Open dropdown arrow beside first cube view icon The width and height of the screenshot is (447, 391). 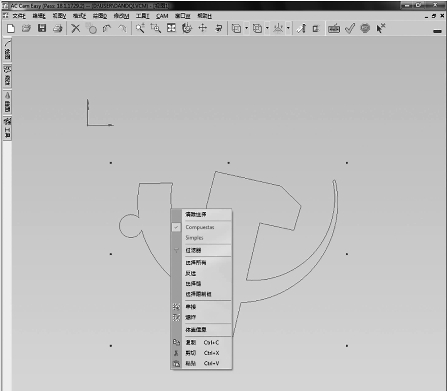tap(246, 28)
